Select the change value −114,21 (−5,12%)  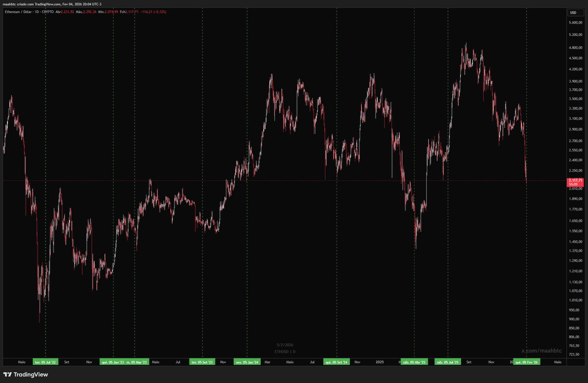tap(154, 12)
